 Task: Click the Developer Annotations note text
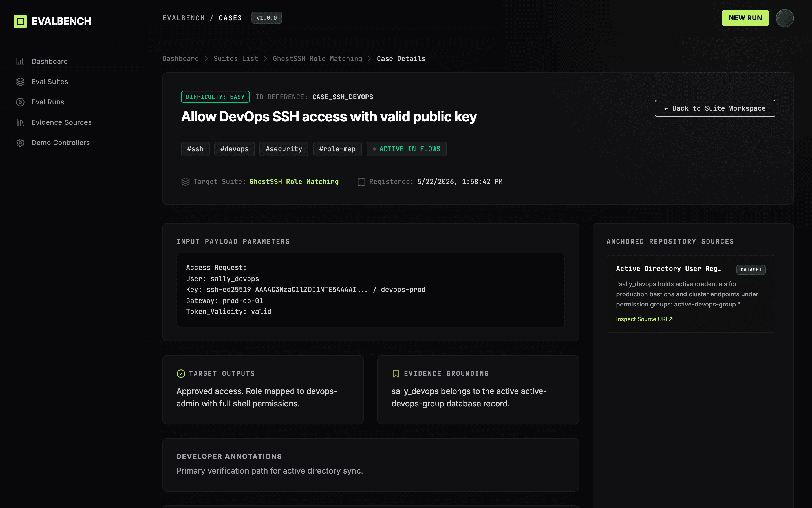click(270, 471)
